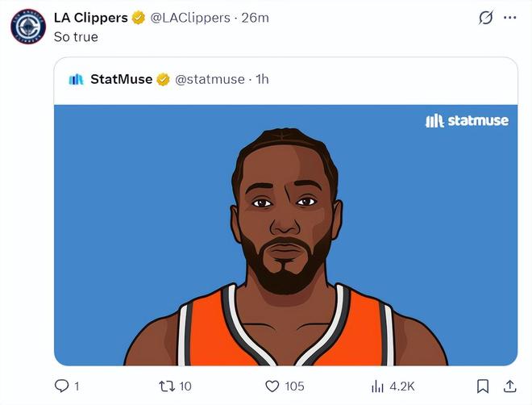532x405 pixels.
Task: Click the StatMuse small logo avatar
Action: (x=77, y=79)
